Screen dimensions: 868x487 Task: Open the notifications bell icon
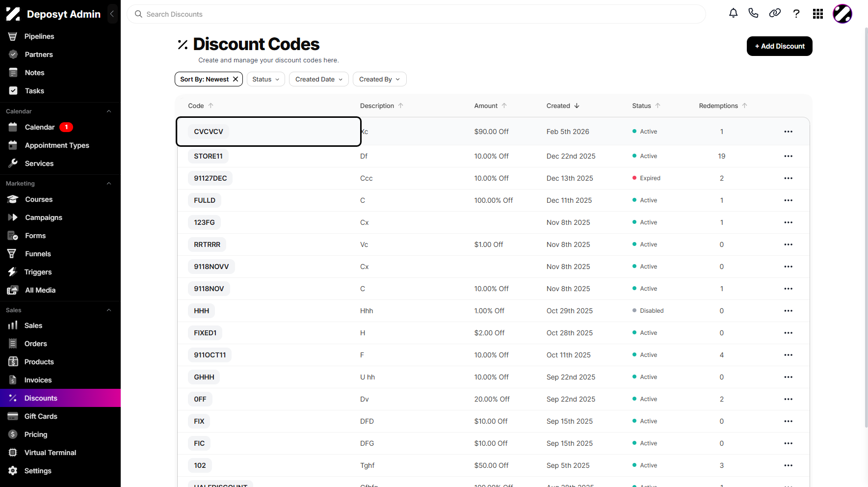pyautogui.click(x=733, y=13)
